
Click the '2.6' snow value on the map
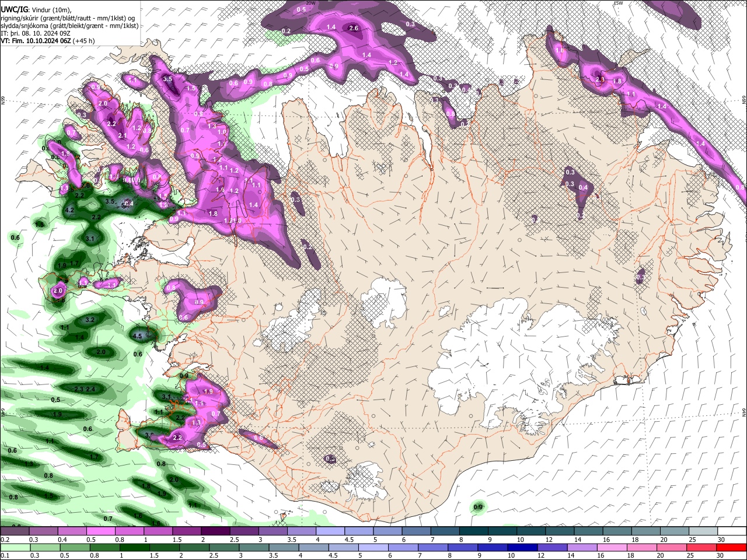353,28
